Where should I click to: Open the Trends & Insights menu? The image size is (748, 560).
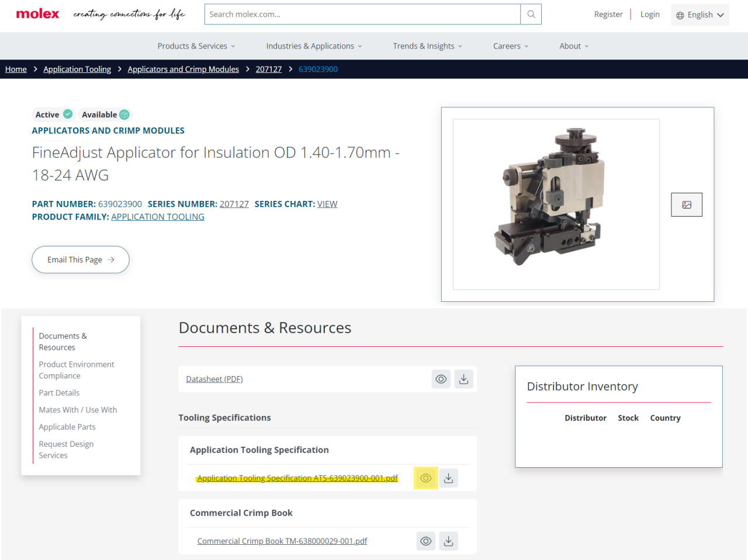tap(428, 46)
